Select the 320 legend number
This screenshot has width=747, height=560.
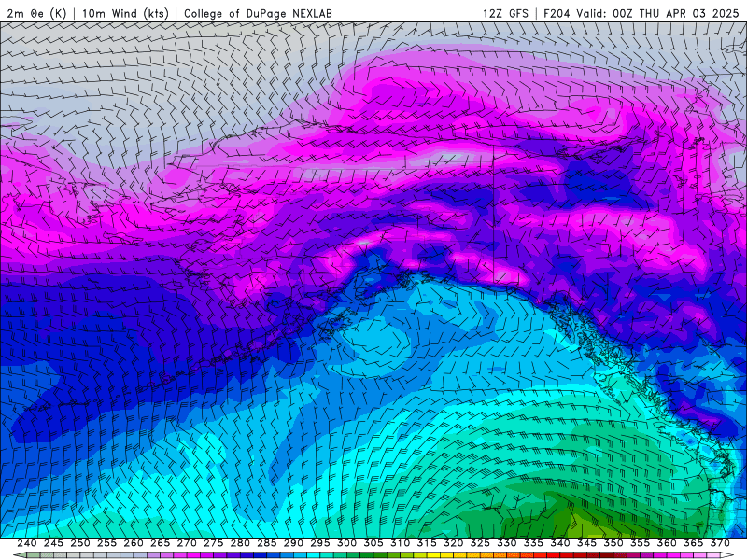coord(454,543)
